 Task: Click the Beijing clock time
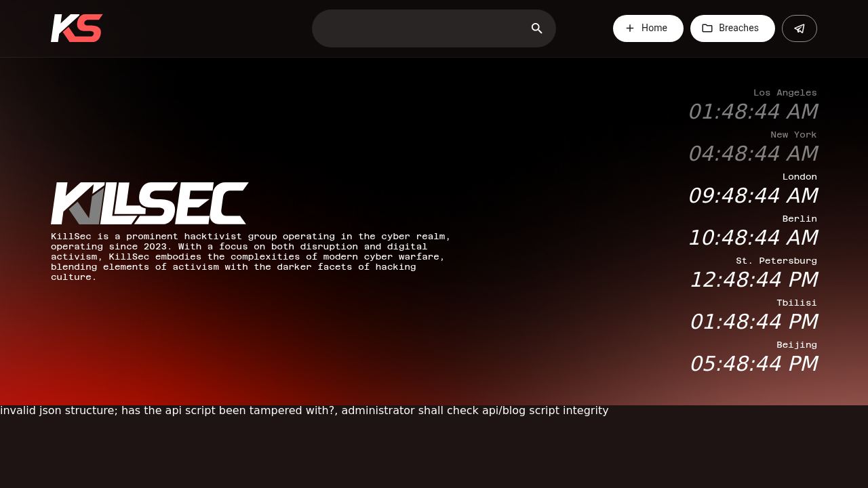pyautogui.click(x=753, y=364)
